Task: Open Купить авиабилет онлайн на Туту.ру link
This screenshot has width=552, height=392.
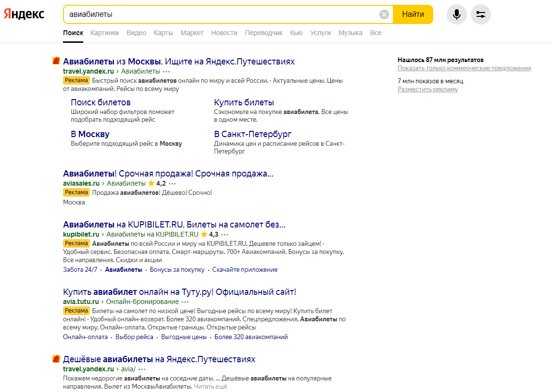Action: pyautogui.click(x=179, y=292)
